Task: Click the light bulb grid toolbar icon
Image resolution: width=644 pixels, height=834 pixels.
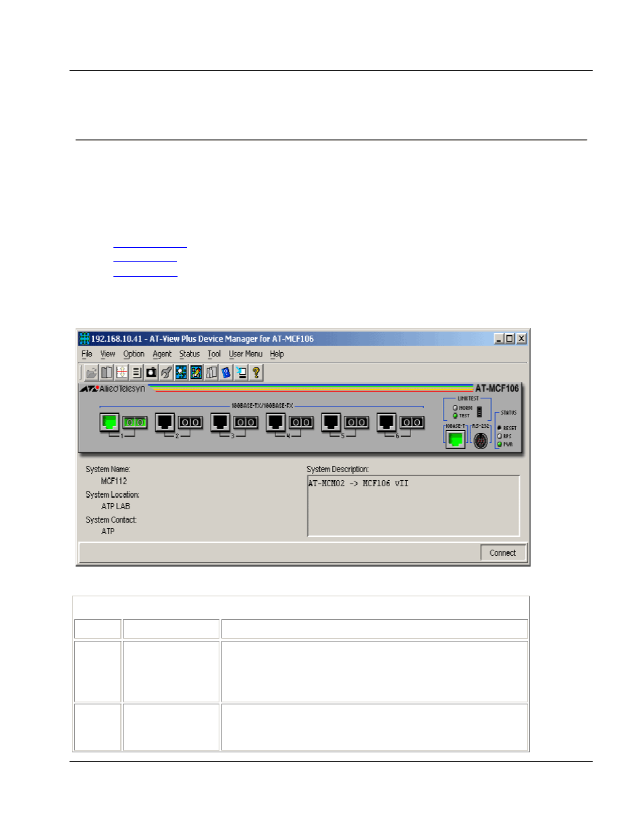Action: point(181,372)
